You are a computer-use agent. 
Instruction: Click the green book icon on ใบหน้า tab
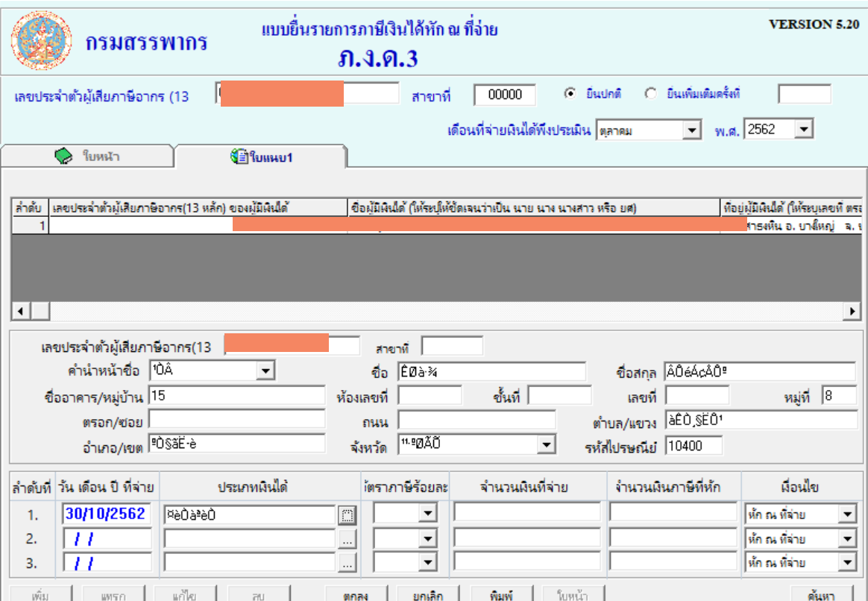63,156
